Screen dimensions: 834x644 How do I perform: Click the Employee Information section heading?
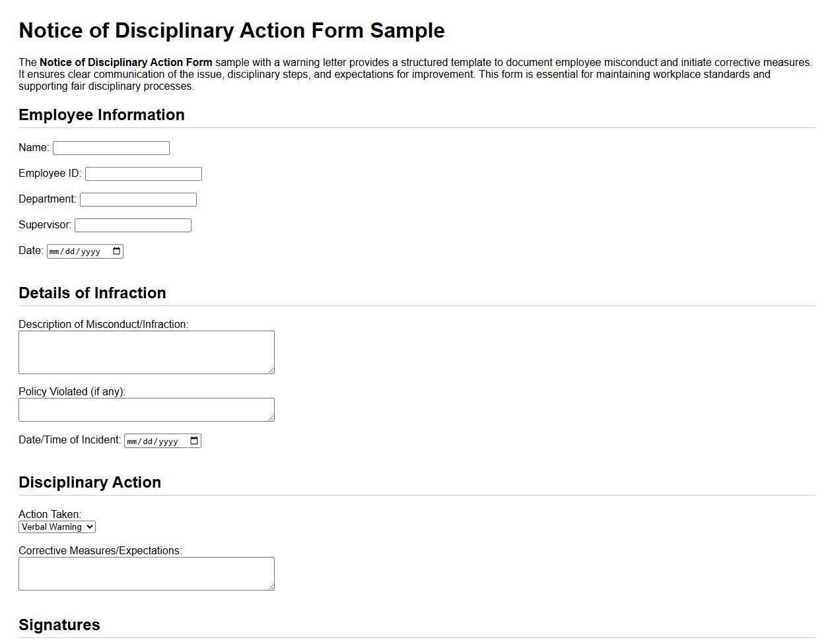[101, 115]
